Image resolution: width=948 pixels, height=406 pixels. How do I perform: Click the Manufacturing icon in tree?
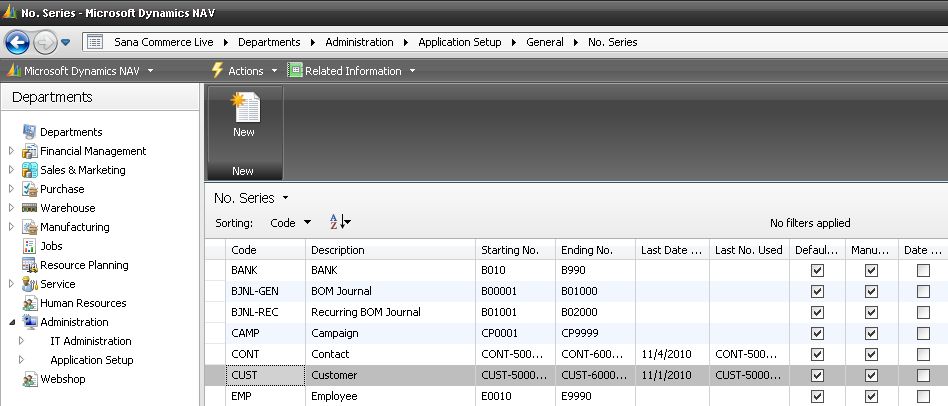point(29,227)
